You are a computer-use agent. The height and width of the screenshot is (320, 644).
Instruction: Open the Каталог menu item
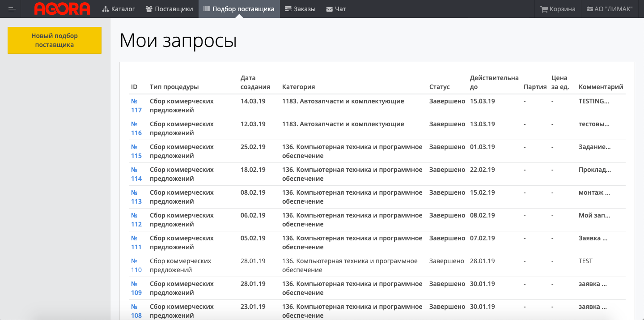tap(119, 9)
